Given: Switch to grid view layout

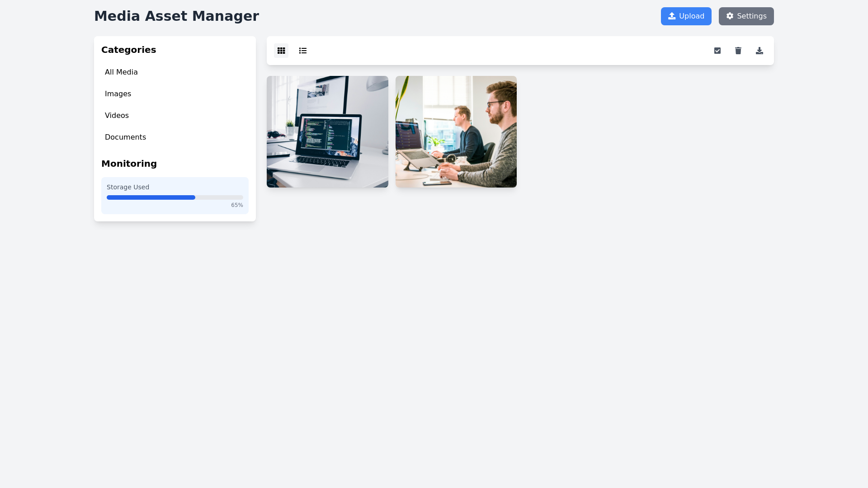Looking at the screenshot, I should click(x=281, y=51).
